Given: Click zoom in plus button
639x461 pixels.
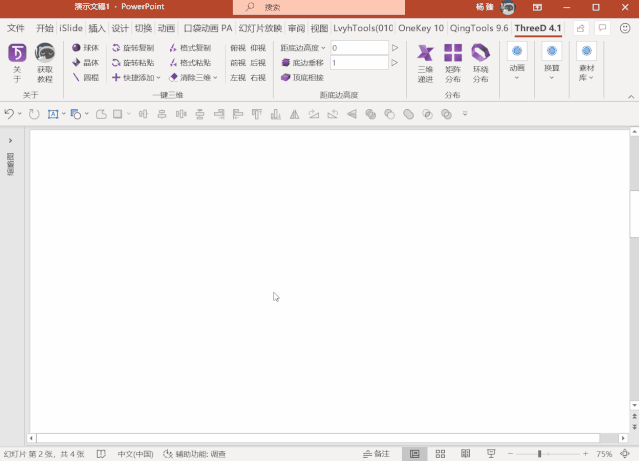Looking at the screenshot, I should (586, 454).
